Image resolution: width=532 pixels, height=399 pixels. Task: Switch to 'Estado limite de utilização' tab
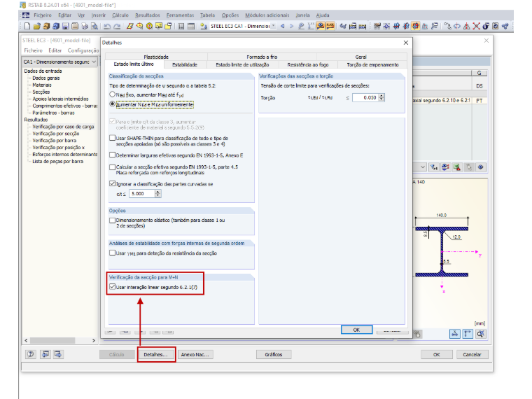pyautogui.click(x=242, y=64)
